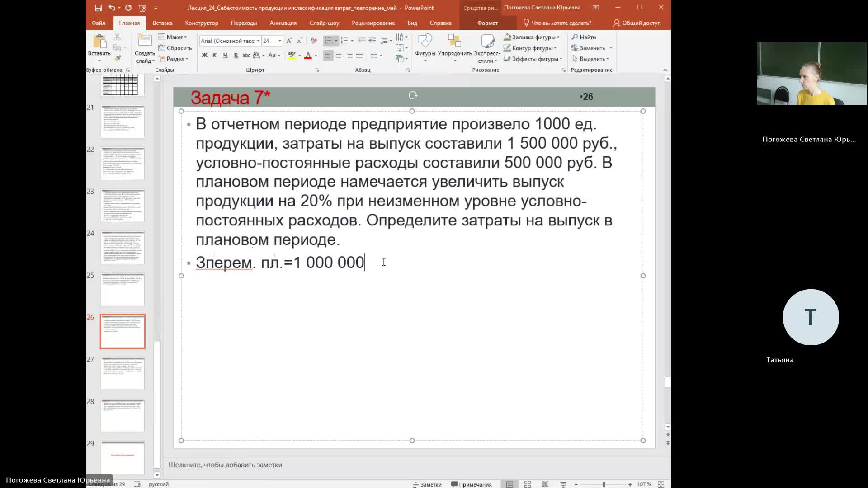Open text direction options
The width and height of the screenshot is (868, 488).
click(x=401, y=37)
